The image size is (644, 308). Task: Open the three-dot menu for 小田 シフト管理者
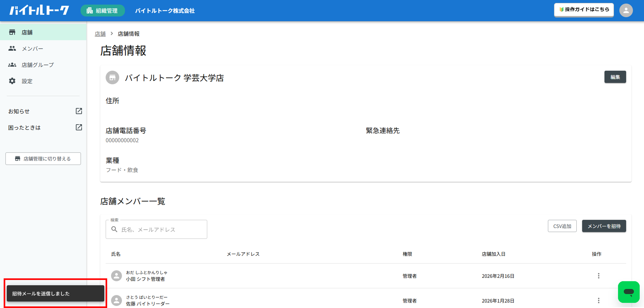coord(598,276)
